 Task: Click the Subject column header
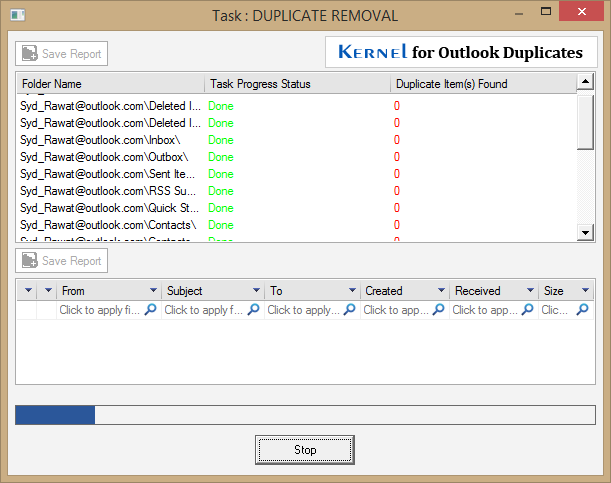[213, 291]
